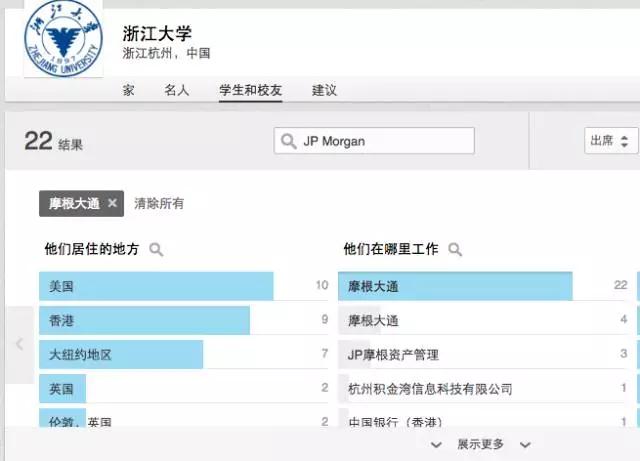The height and width of the screenshot is (461, 640).
Task: Click 清除所有 to clear filters
Action: [159, 203]
